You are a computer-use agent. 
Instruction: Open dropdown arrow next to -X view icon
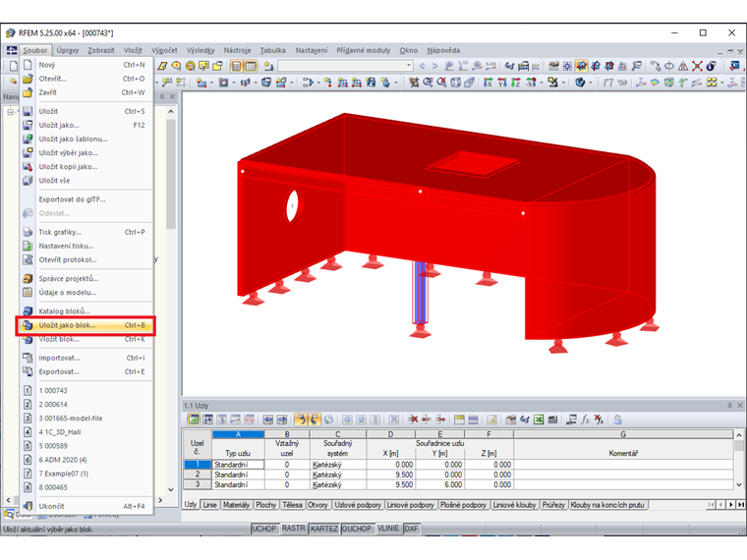tap(542, 83)
